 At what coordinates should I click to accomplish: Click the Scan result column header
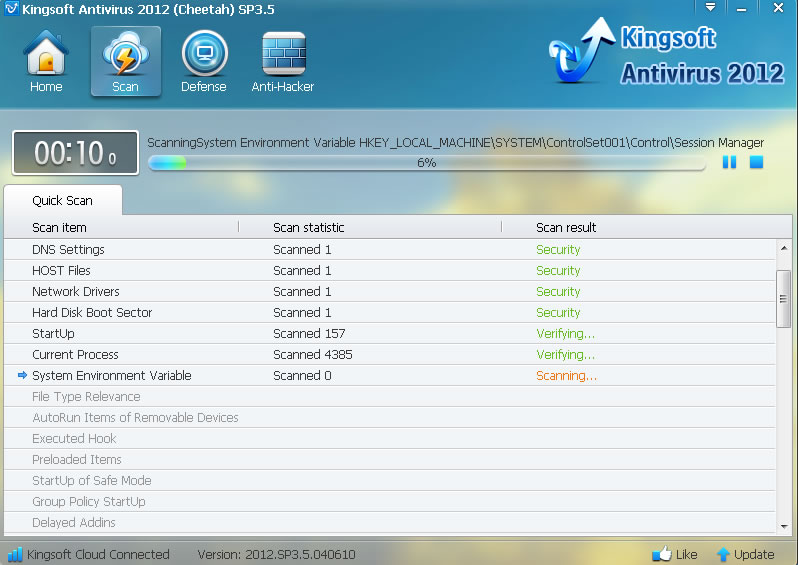[566, 228]
